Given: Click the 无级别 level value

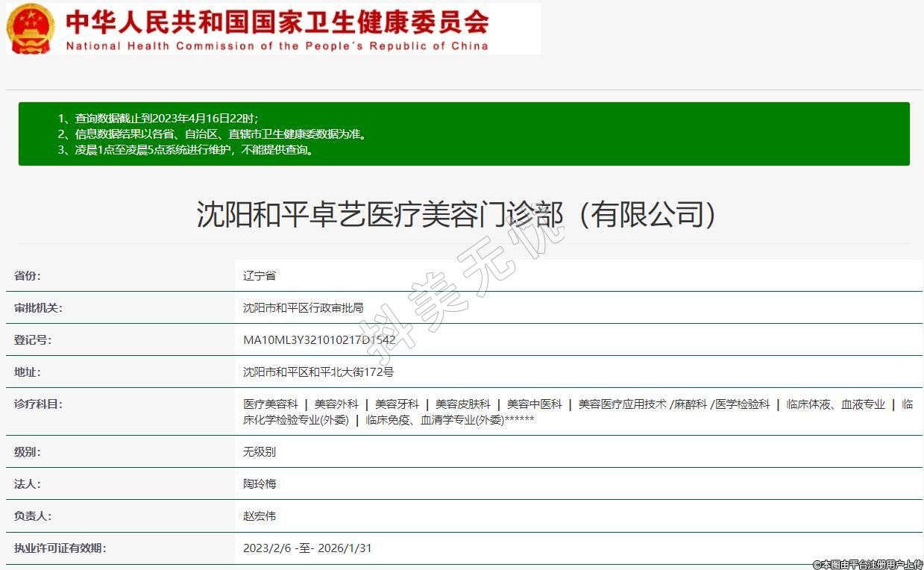Looking at the screenshot, I should (260, 451).
